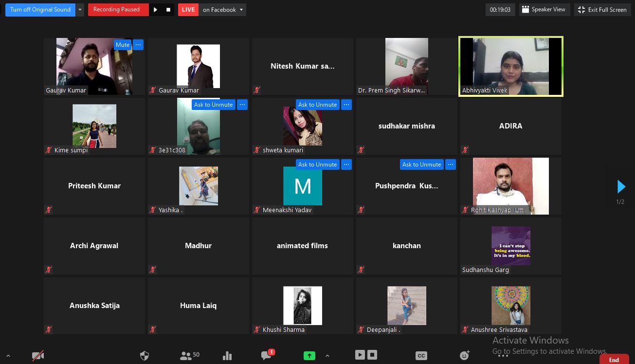635x364 pixels.
Task: Click the green Share Screen icon
Action: pos(309,356)
